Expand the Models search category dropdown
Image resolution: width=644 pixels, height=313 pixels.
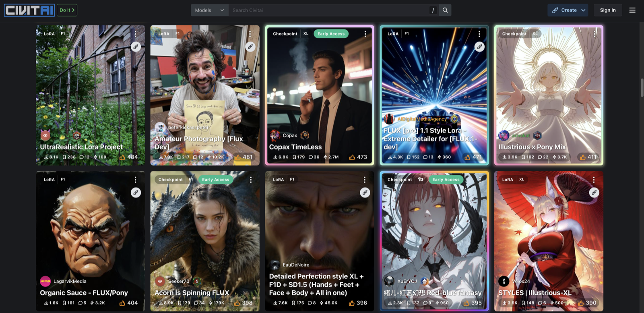click(x=209, y=10)
